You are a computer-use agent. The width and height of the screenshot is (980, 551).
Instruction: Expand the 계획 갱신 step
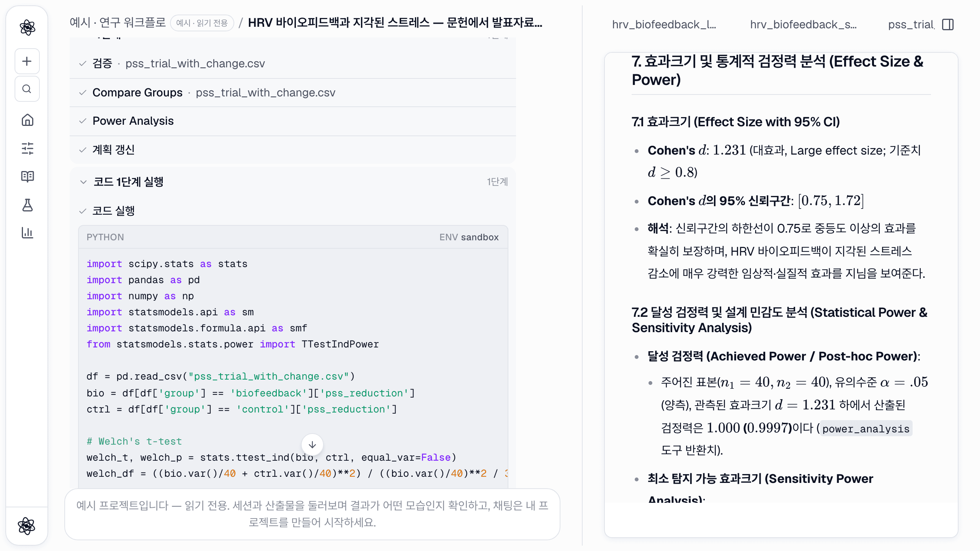click(x=293, y=150)
